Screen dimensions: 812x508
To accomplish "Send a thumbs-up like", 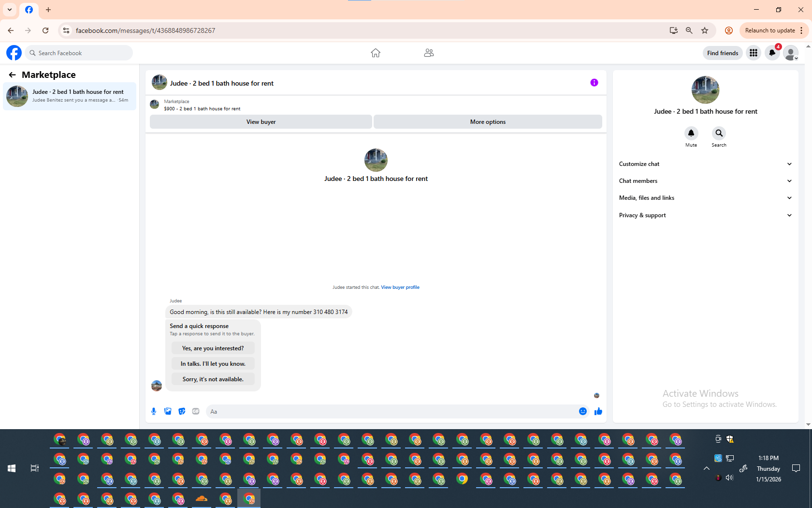I will 598,411.
